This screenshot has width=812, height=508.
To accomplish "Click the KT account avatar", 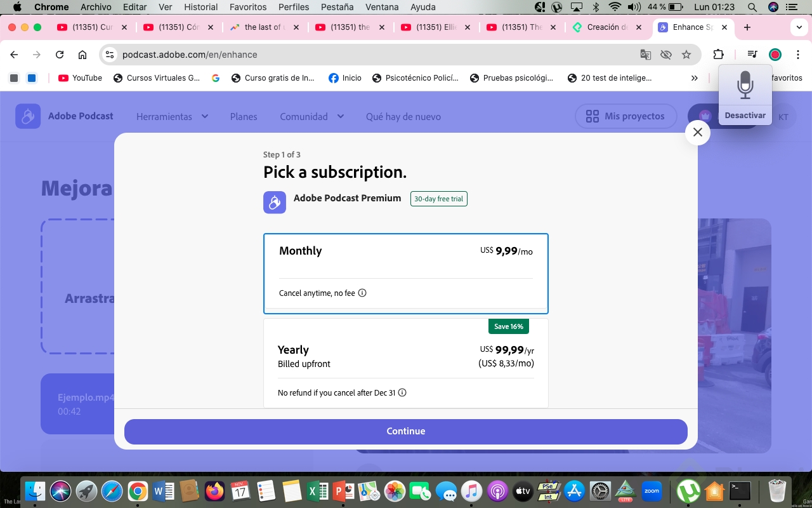I will point(783,117).
